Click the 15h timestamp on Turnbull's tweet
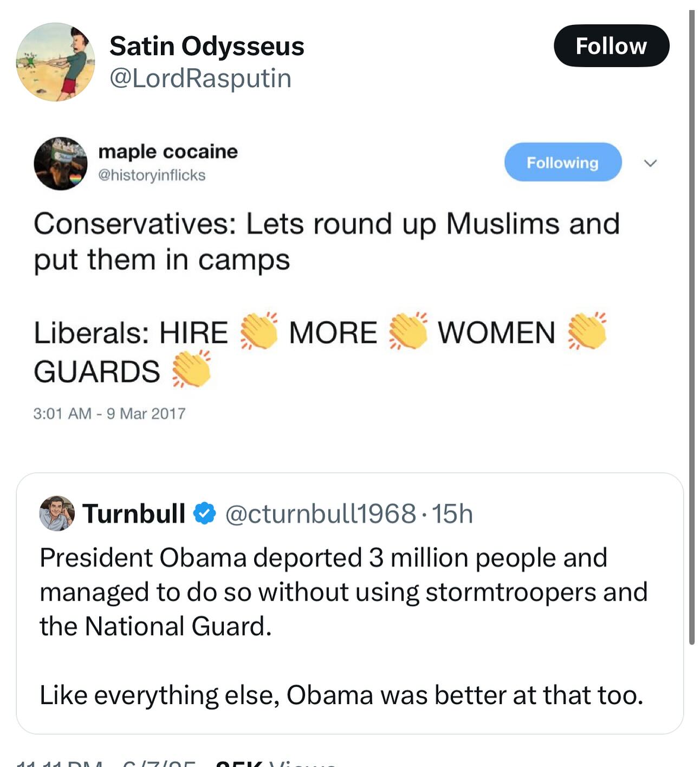Viewport: 700px width, 767px height. coord(453,513)
